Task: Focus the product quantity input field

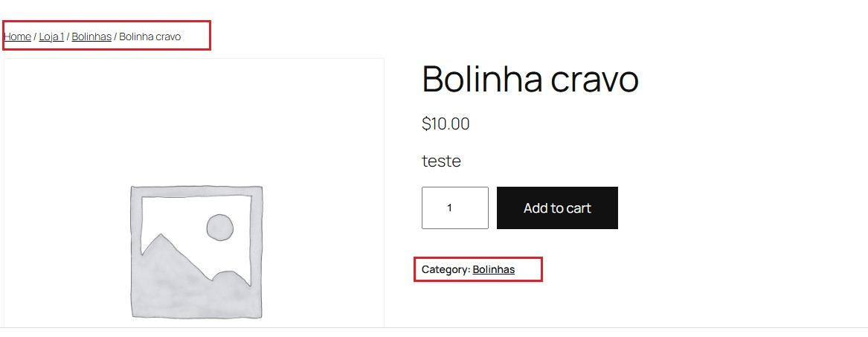Action: (455, 208)
